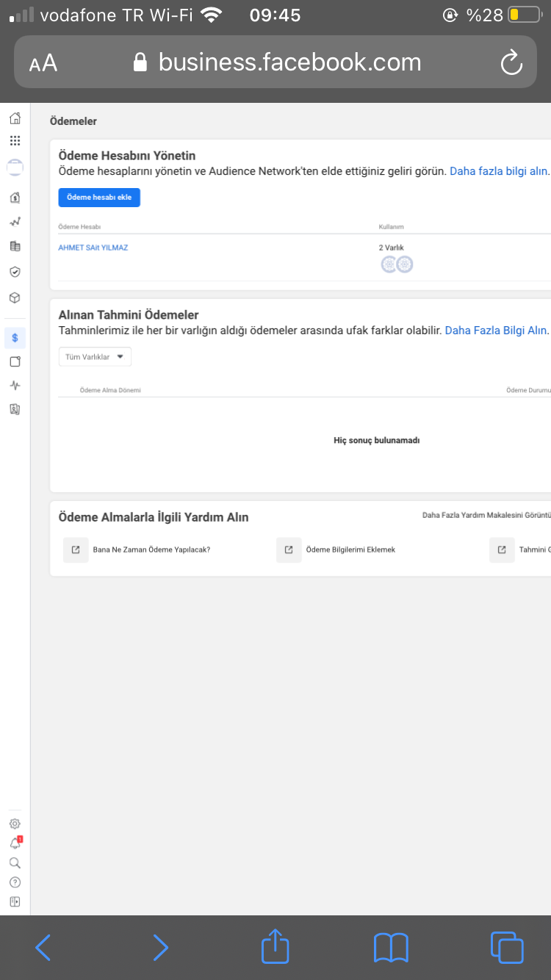Click the '2 Varlık' usage text
551x980 pixels.
[392, 248]
